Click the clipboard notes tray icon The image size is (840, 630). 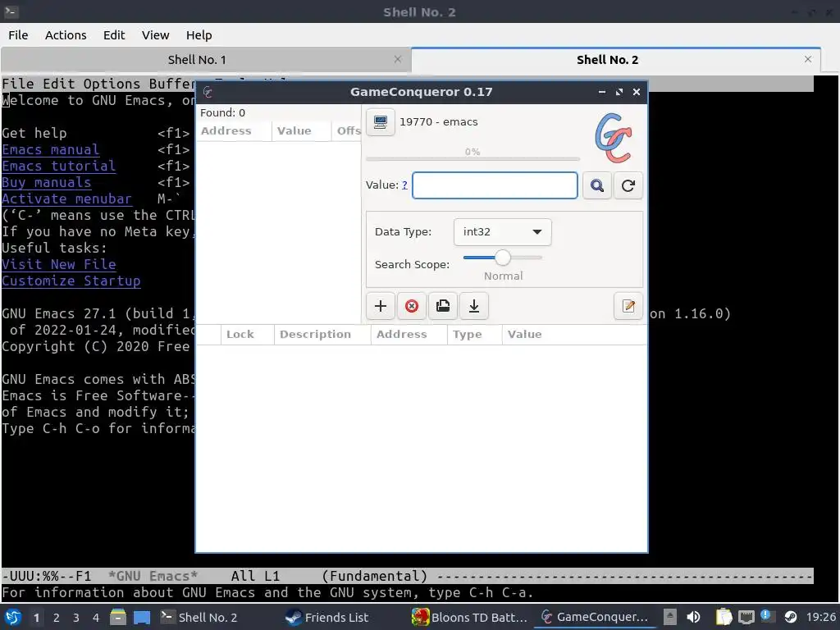(x=724, y=617)
